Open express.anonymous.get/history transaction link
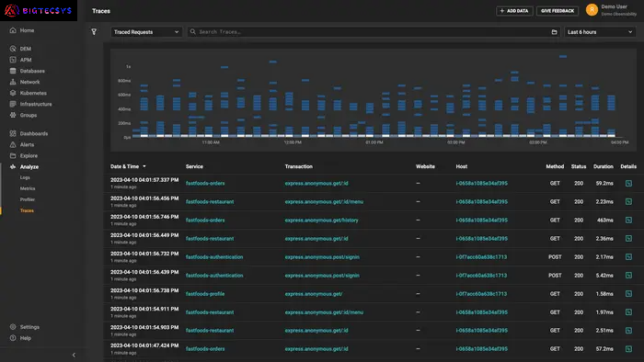The width and height of the screenshot is (644, 362). click(322, 221)
